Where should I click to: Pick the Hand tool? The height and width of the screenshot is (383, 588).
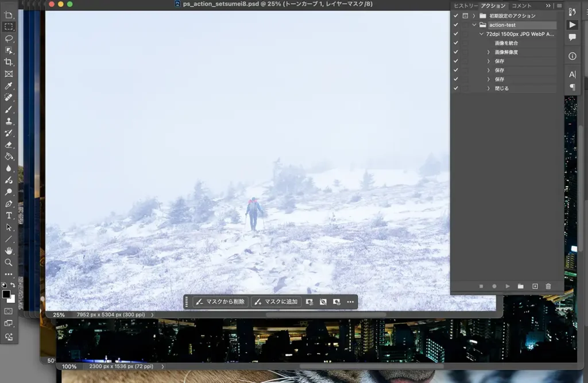pyautogui.click(x=9, y=250)
